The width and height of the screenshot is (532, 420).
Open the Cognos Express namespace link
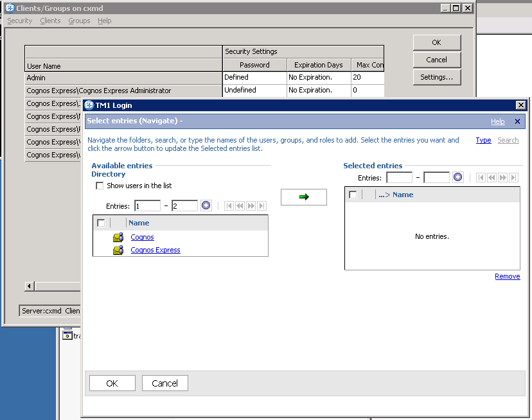(x=155, y=250)
